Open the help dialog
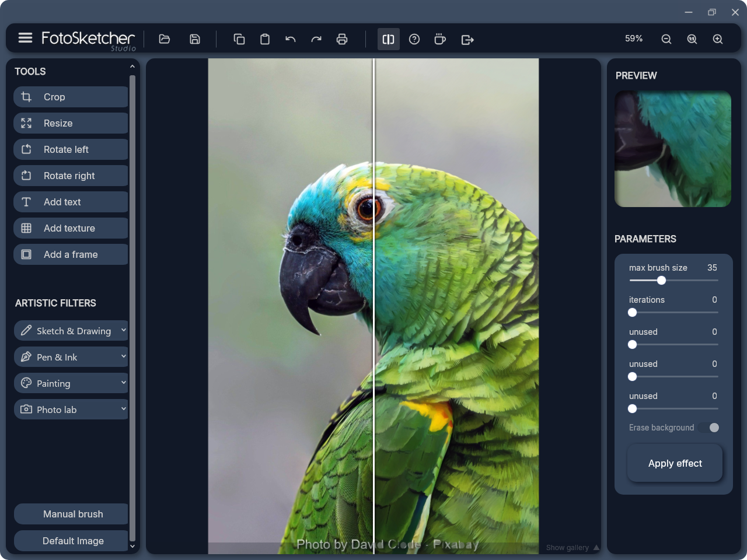The width and height of the screenshot is (747, 560). [414, 39]
